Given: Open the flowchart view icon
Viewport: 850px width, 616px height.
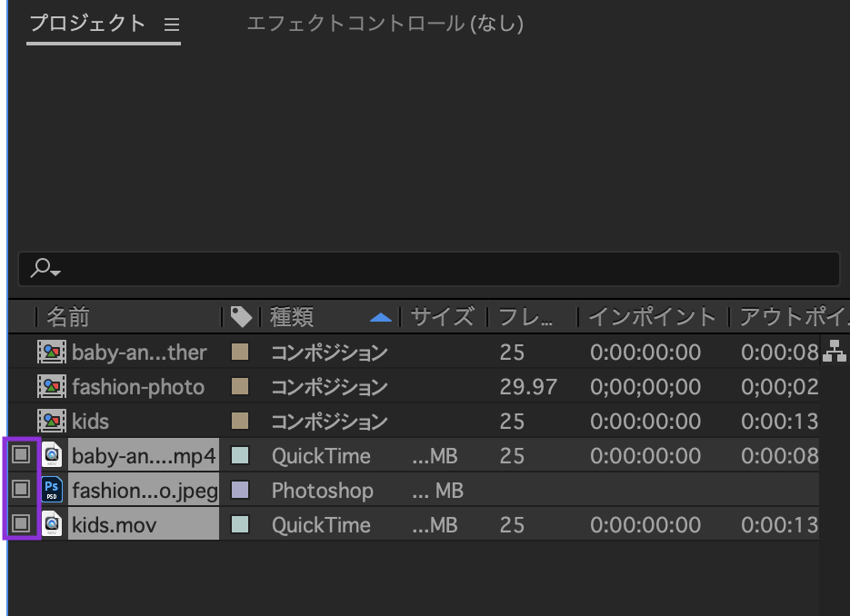Looking at the screenshot, I should pos(834,352).
